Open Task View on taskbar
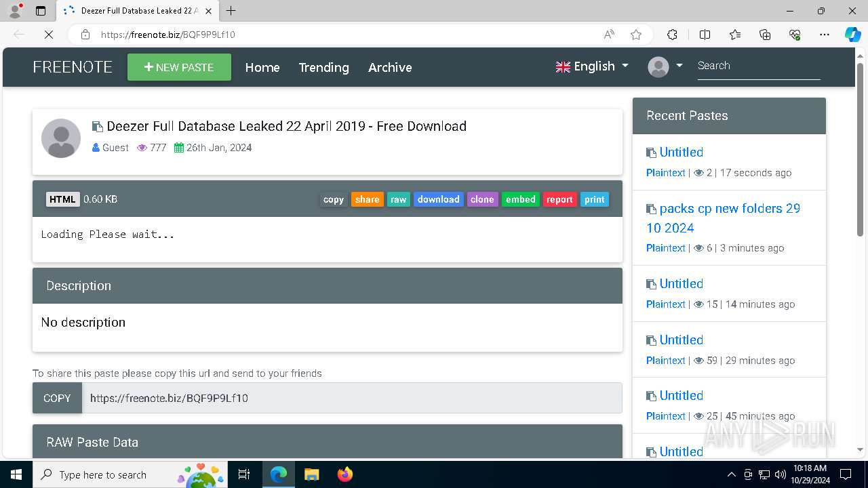This screenshot has height=488, width=868. point(244,474)
